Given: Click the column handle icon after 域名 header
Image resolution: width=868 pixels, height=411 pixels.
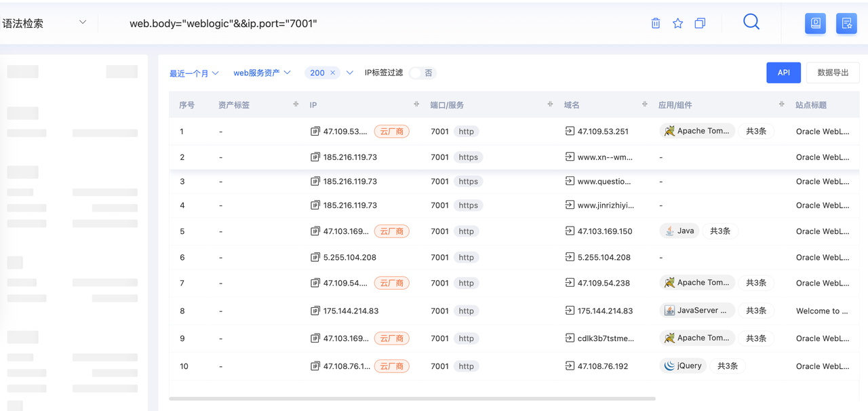Looking at the screenshot, I should [644, 104].
